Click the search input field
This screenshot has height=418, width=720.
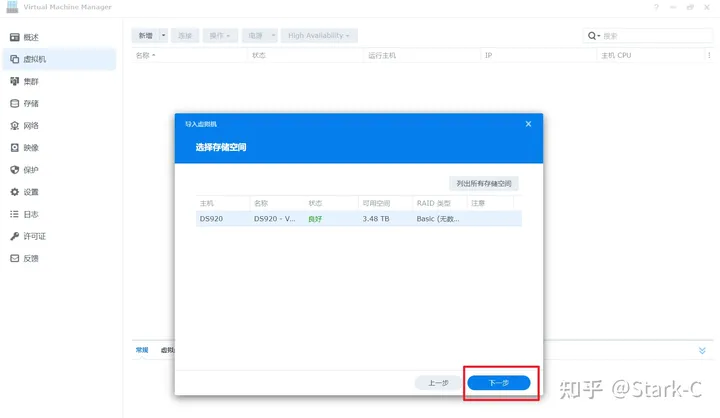(653, 35)
